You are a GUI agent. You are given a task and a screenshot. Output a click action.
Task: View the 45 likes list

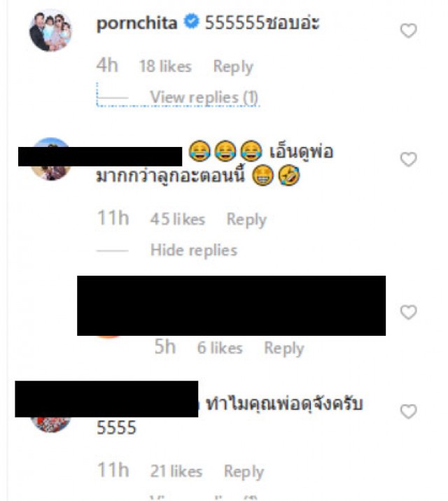[177, 219]
